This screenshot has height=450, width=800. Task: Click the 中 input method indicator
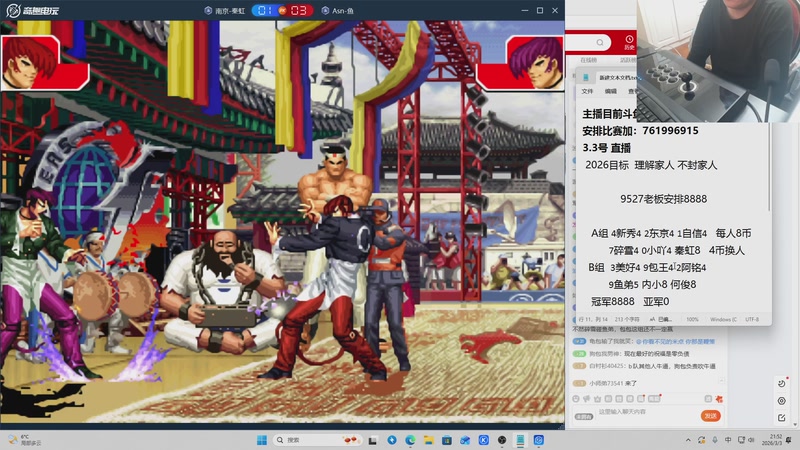[x=728, y=440]
